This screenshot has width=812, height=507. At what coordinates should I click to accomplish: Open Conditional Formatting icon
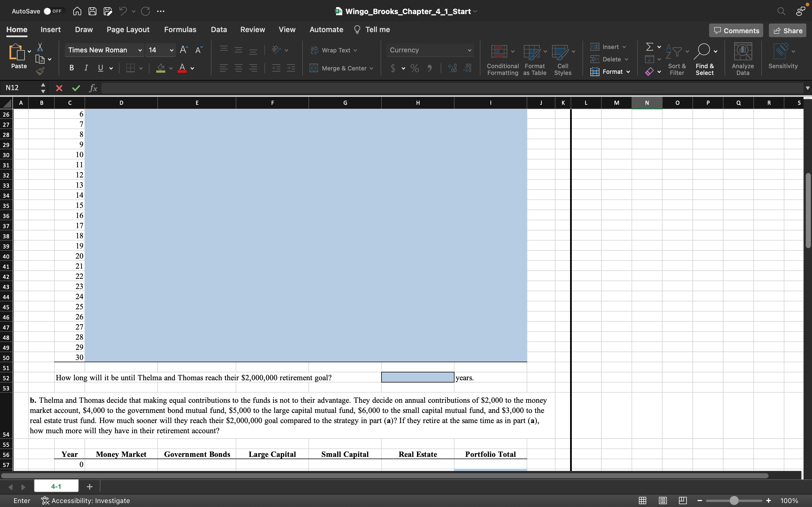pos(499,52)
